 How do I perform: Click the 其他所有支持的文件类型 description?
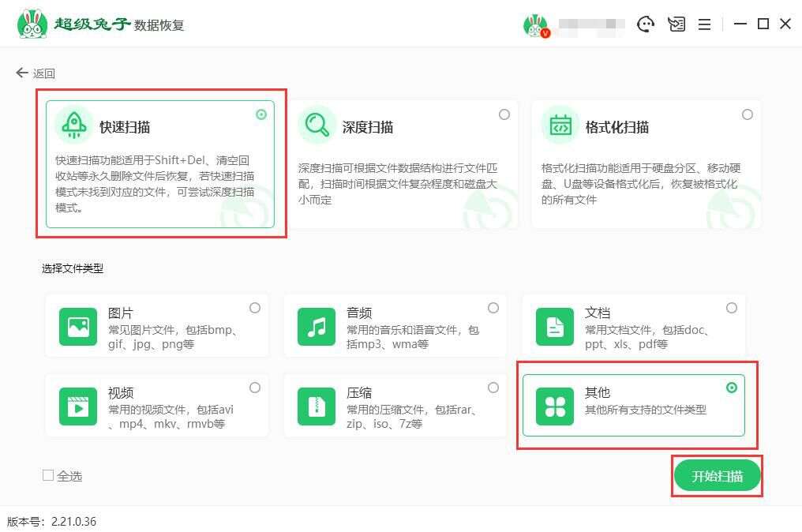646,410
